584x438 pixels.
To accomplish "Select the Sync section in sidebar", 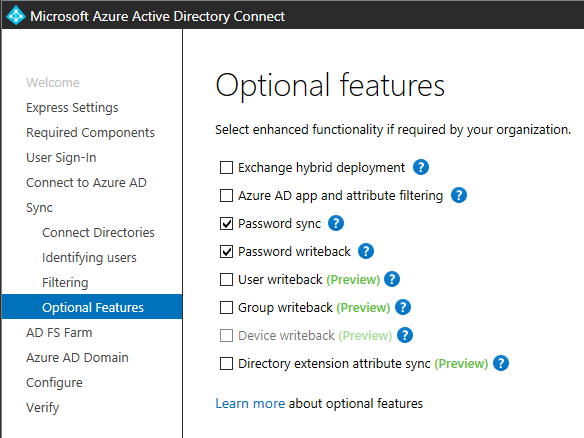I will 39,207.
